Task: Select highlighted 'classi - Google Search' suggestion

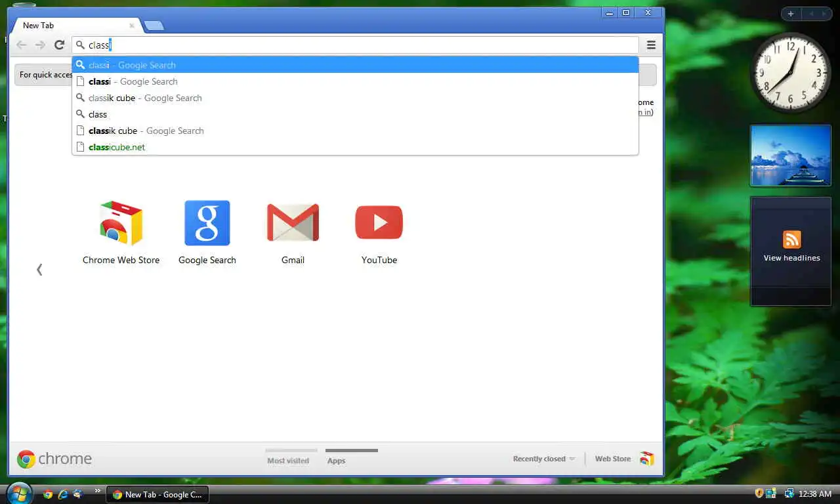Action: coord(355,65)
